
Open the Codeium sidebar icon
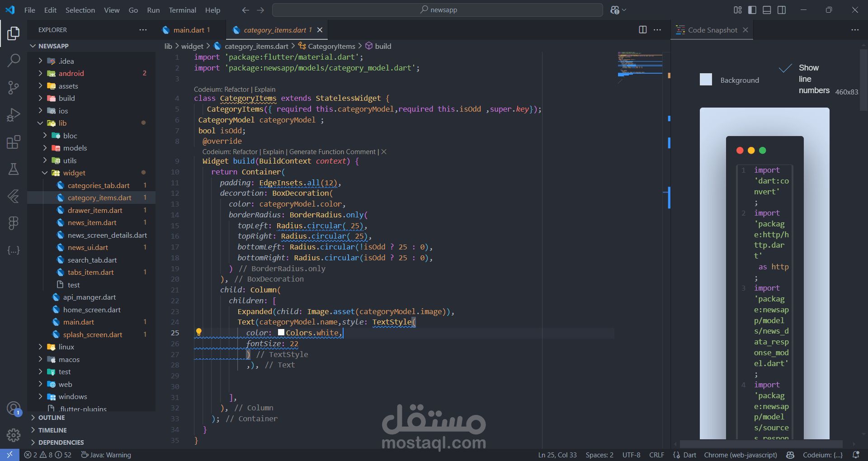pos(14,196)
